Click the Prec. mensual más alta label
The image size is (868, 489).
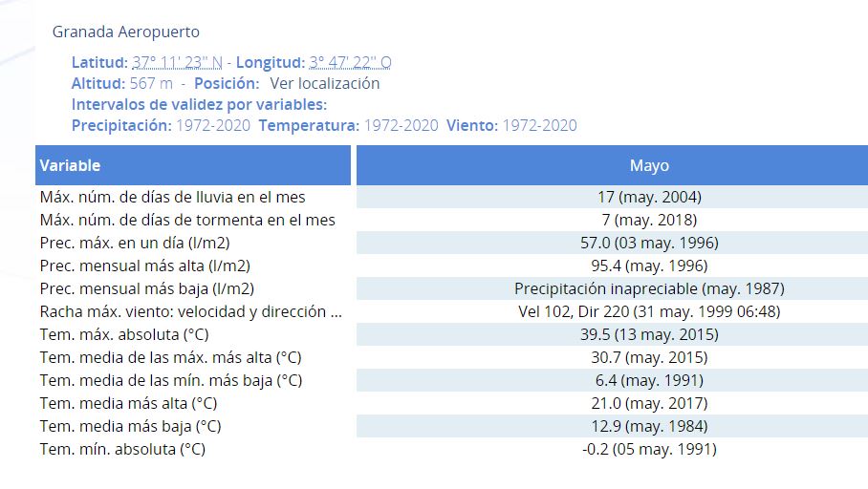[145, 266]
